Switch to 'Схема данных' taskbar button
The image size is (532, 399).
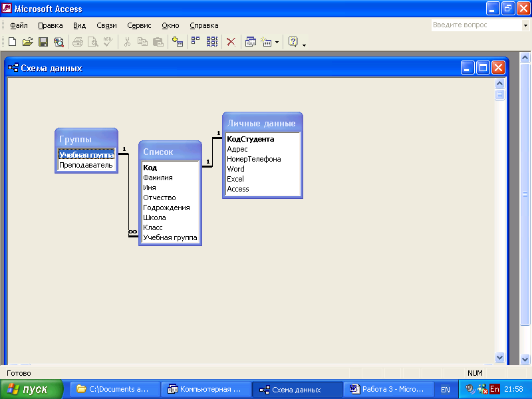click(297, 389)
